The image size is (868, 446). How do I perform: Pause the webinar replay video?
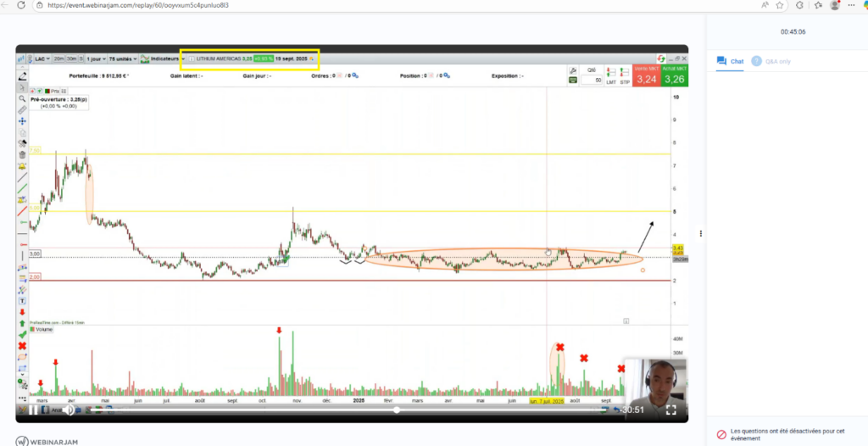tap(33, 410)
